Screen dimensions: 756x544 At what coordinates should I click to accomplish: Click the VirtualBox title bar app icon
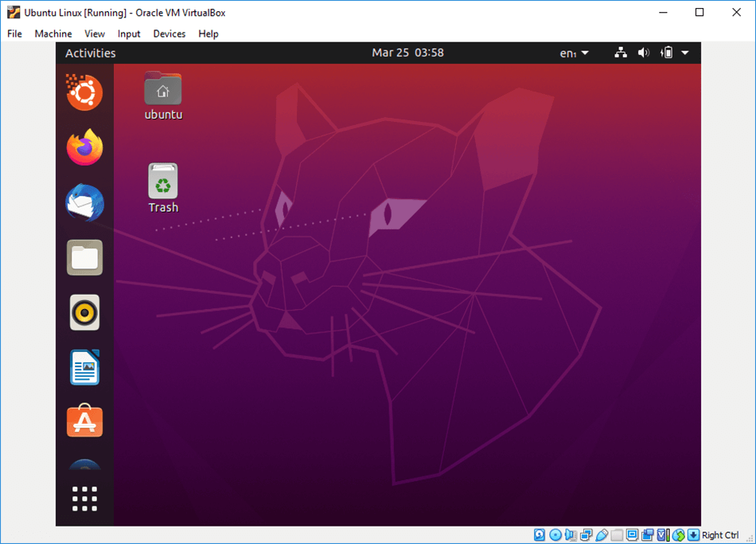click(x=14, y=12)
